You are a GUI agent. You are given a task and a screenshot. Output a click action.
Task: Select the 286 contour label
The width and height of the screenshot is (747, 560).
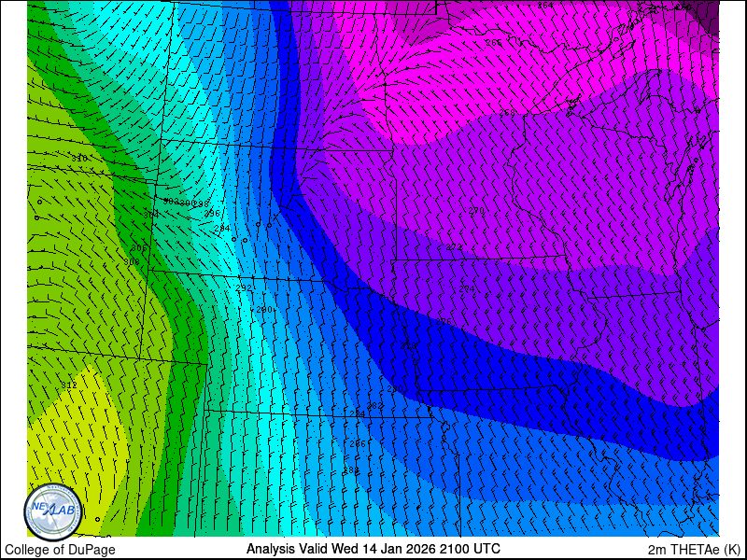[358, 444]
